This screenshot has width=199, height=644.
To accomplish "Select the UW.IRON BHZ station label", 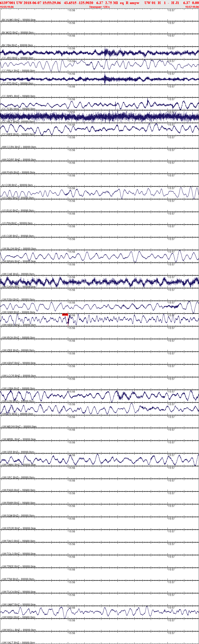I will click(18, 338).
